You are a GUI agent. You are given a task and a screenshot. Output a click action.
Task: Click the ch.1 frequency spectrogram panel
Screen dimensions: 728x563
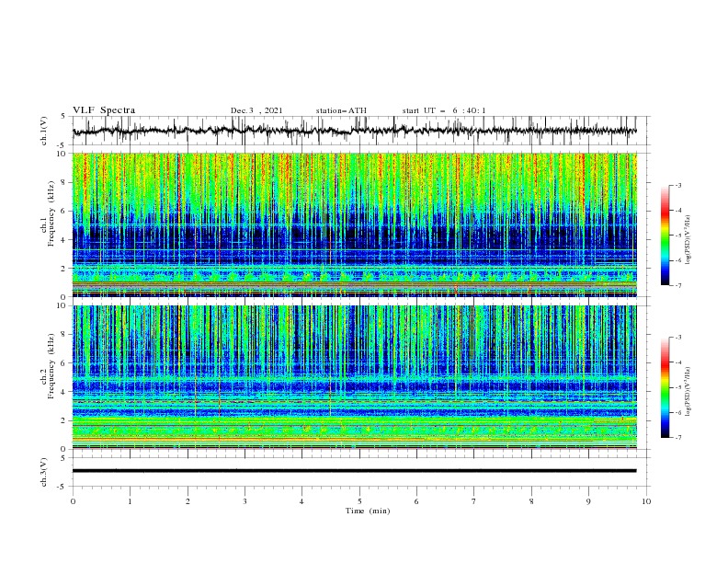click(x=354, y=224)
